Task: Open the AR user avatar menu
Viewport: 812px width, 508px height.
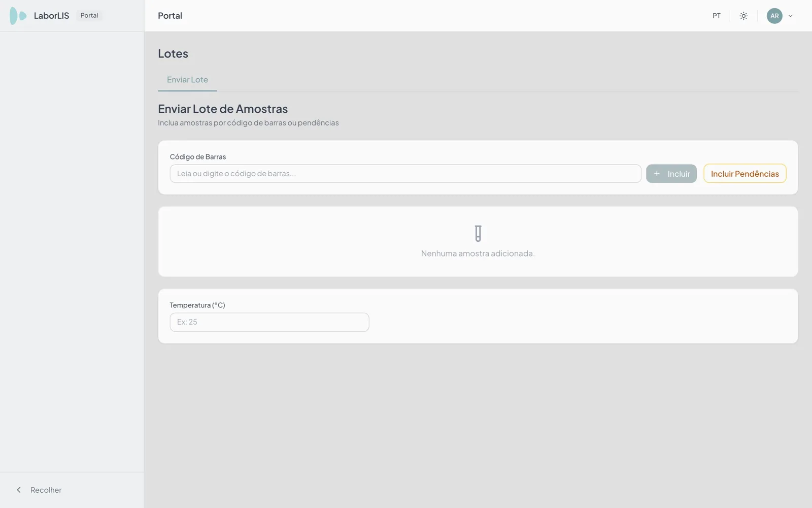Action: pos(774,16)
